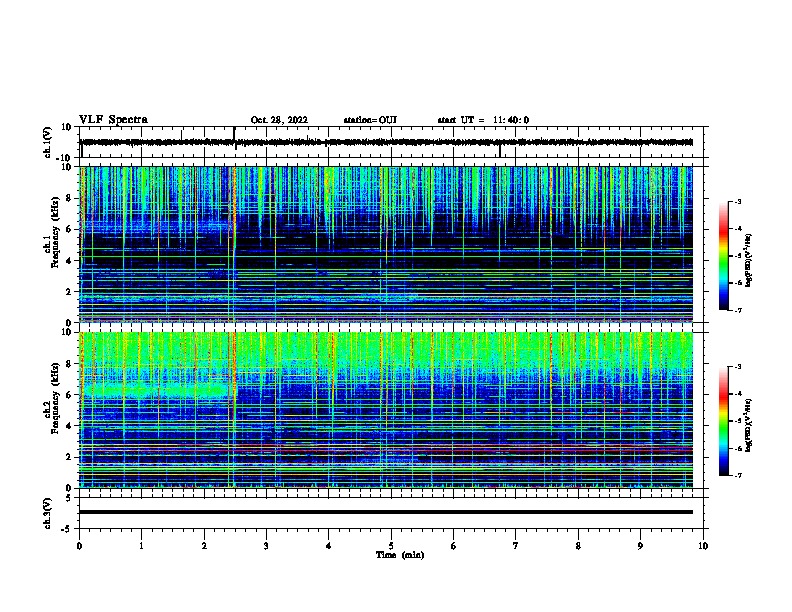Click time-axis tick label "10" at axis end

point(703,546)
